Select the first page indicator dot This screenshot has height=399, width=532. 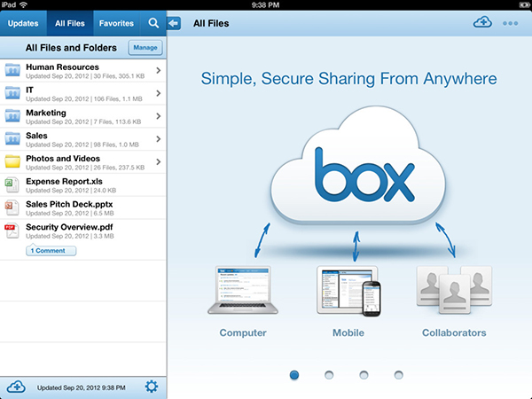pos(294,375)
